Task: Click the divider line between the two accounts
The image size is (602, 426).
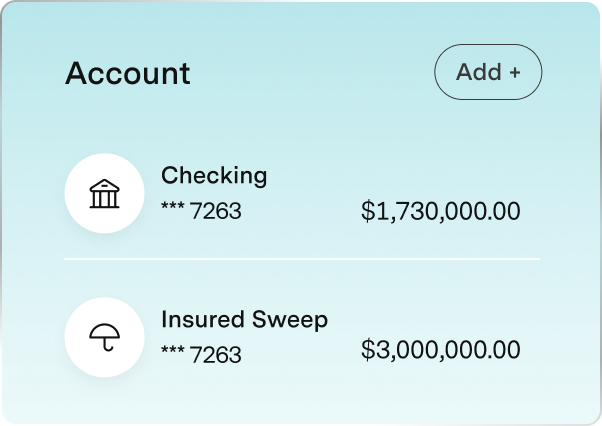Action: (302, 259)
